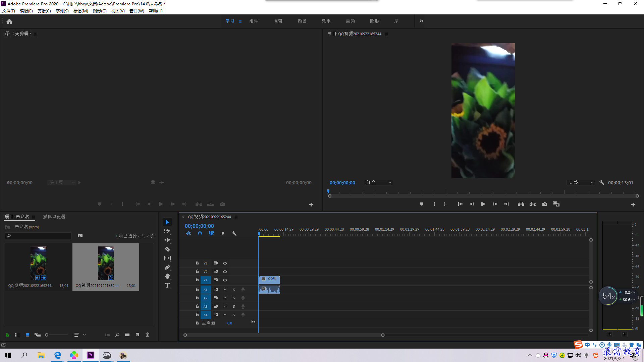The image size is (644, 362).
Task: Open playback resolution dropdown 完整
Action: (581, 182)
